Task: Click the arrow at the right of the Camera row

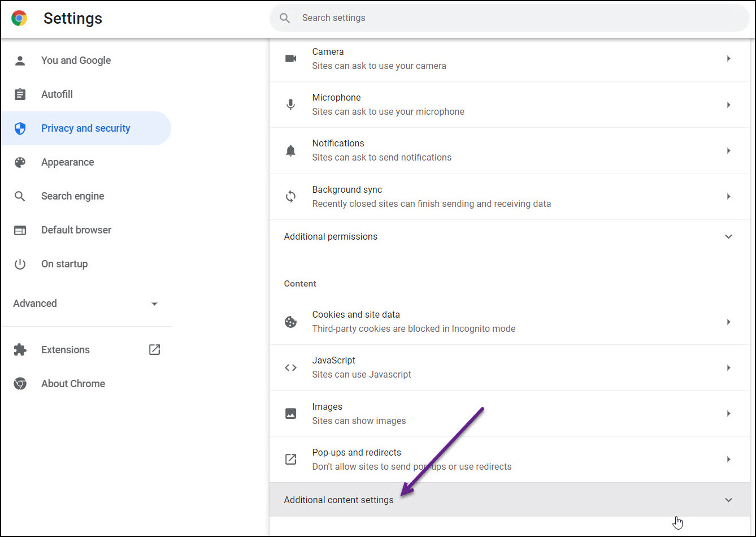Action: pos(729,59)
